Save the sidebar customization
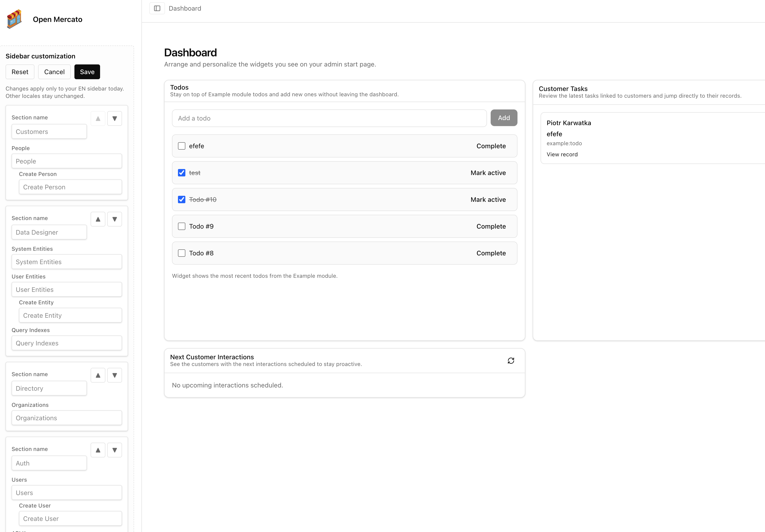765x532 pixels. (87, 72)
